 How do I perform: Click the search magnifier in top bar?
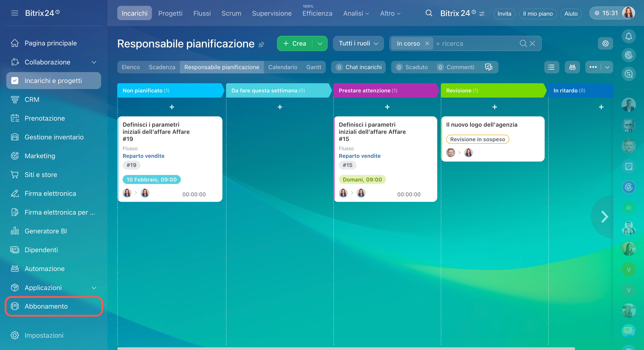click(x=429, y=13)
